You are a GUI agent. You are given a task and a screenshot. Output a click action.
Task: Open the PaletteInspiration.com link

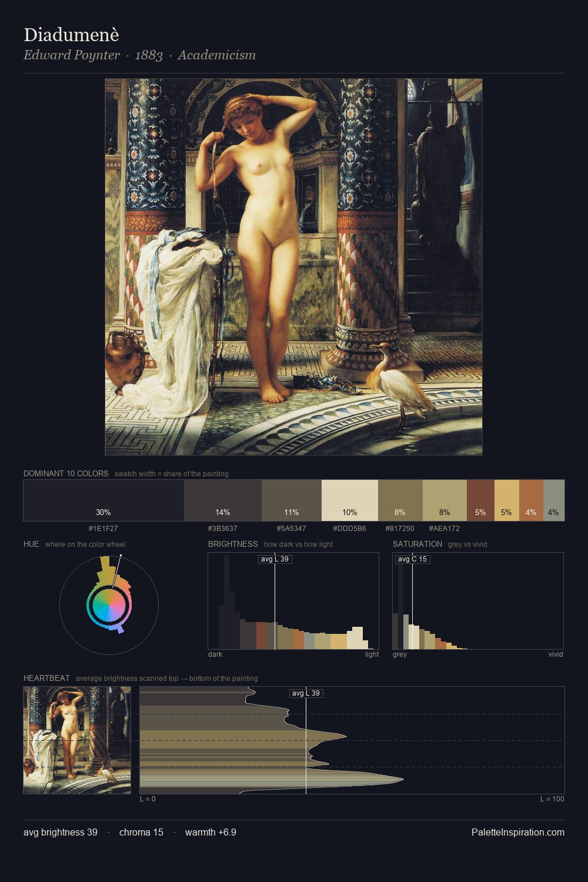518,832
